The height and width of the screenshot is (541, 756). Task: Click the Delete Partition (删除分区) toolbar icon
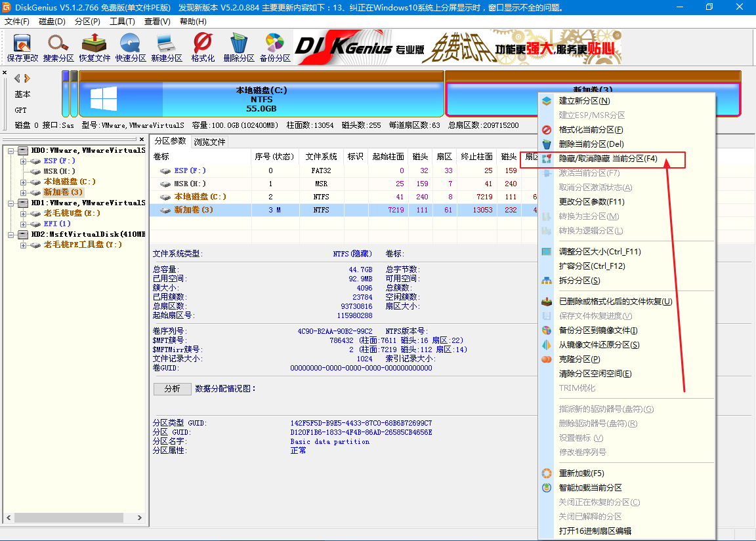click(239, 48)
